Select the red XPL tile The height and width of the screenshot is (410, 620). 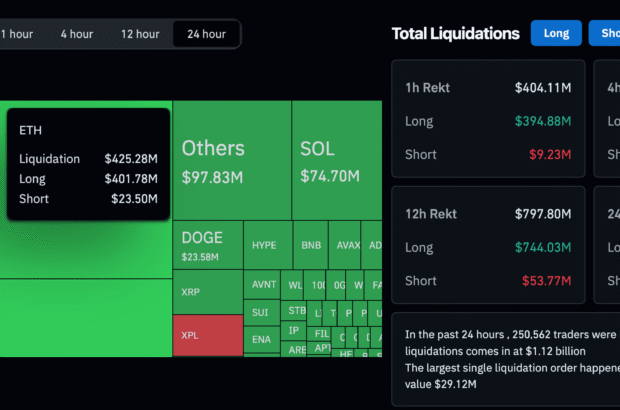coord(208,335)
